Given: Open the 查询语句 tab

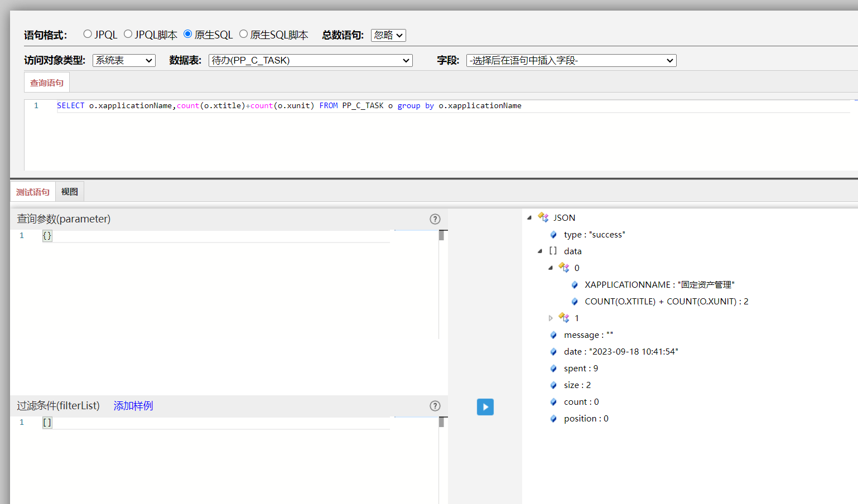Looking at the screenshot, I should (x=47, y=83).
